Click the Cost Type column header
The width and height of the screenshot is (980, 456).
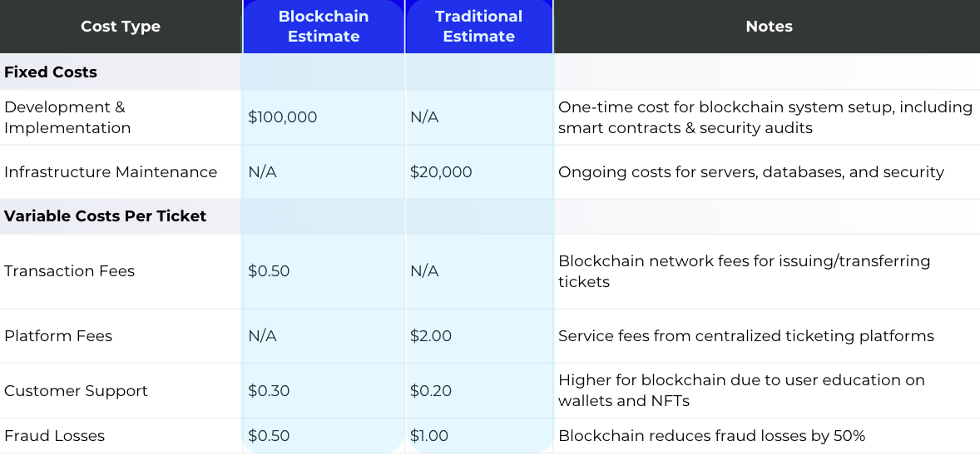coord(121,27)
